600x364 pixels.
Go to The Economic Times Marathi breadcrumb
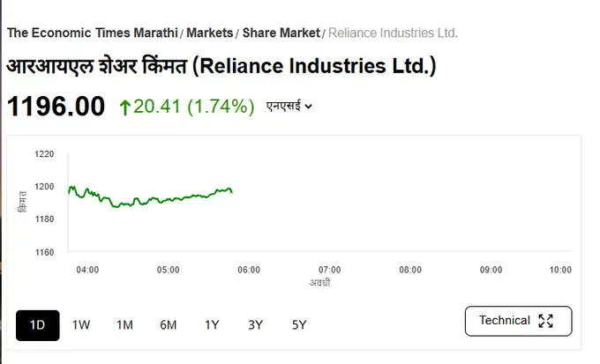point(92,33)
